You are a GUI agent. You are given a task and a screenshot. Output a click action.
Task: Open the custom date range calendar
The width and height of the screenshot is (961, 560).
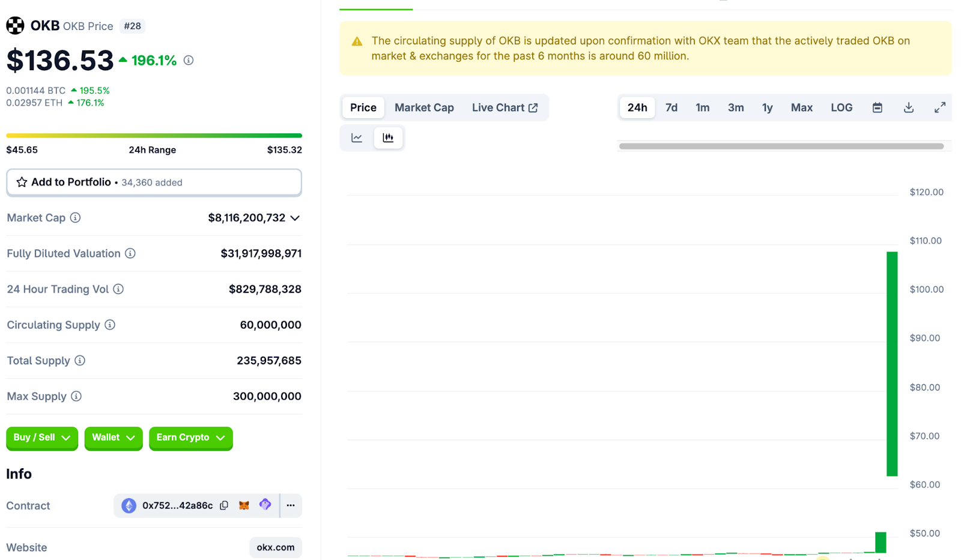click(x=877, y=107)
